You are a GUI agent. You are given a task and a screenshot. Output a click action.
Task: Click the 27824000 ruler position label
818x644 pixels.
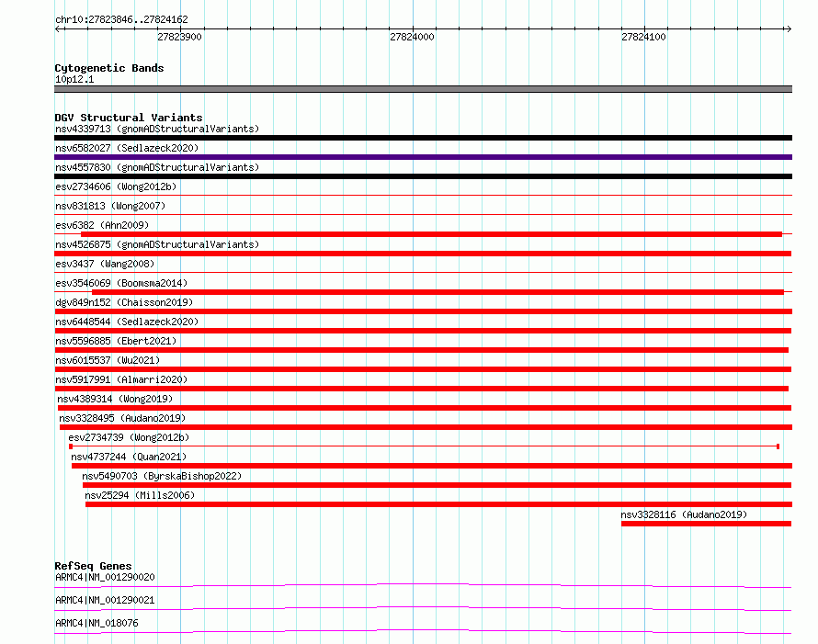pos(412,37)
